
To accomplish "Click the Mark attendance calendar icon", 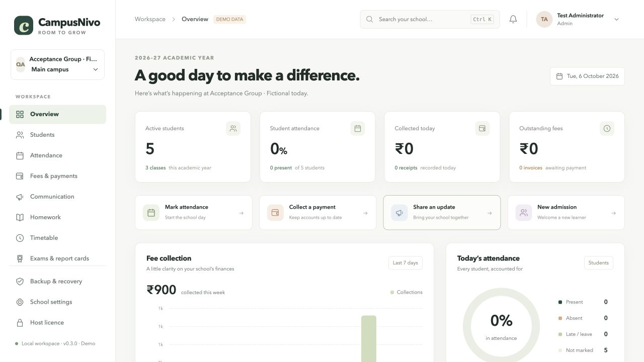I will click(x=151, y=213).
